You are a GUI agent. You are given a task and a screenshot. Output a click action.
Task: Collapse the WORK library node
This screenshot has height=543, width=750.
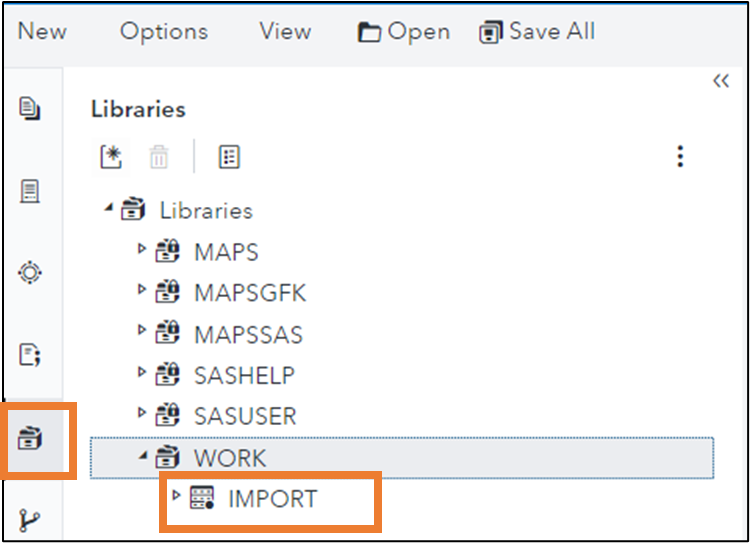click(142, 457)
